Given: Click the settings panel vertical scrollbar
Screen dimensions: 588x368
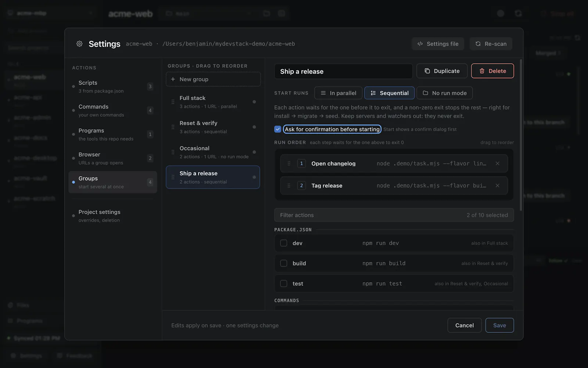Looking at the screenshot, I should pos(521,135).
